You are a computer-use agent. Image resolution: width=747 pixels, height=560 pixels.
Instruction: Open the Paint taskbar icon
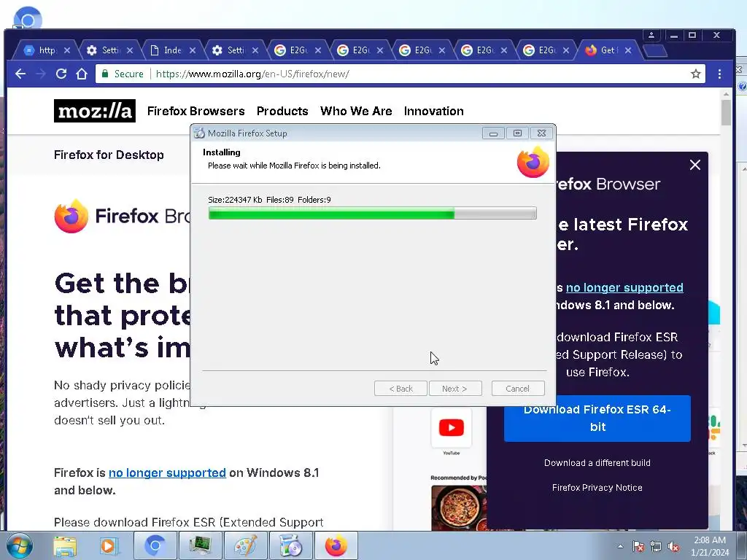pos(245,545)
